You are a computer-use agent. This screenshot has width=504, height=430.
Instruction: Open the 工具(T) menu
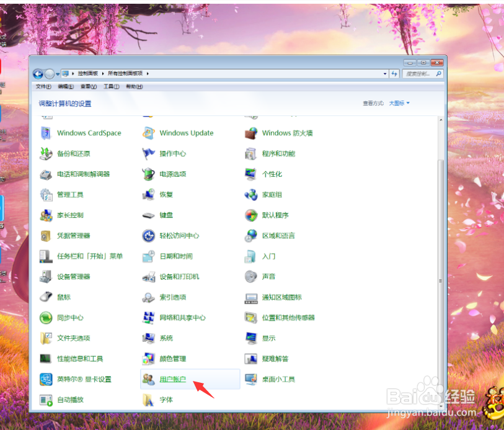tap(111, 86)
